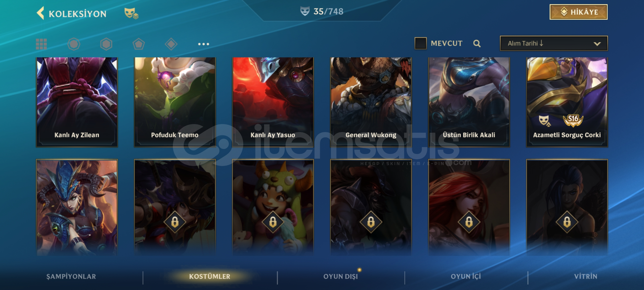The image size is (644, 290).
Task: Click the sort dropdown chevron arrow
Action: click(x=597, y=44)
